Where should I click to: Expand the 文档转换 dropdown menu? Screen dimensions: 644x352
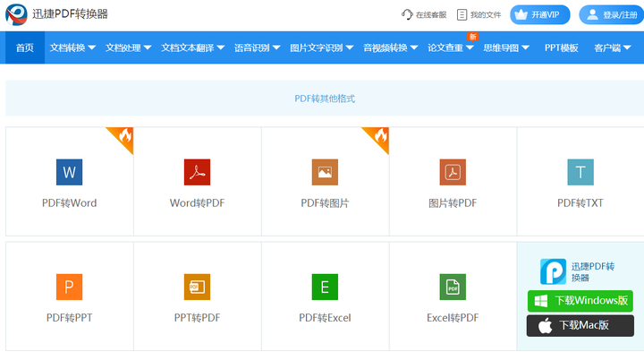coord(72,47)
